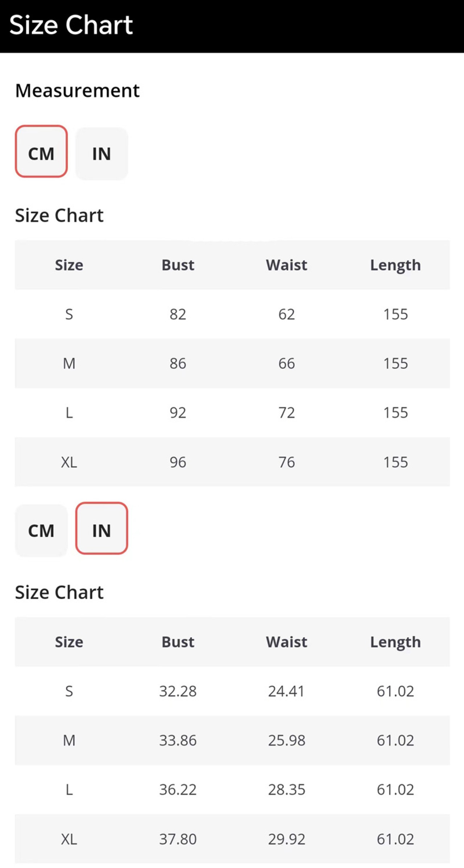
Task: Click the XL size label in centimeter table
Action: [69, 462]
